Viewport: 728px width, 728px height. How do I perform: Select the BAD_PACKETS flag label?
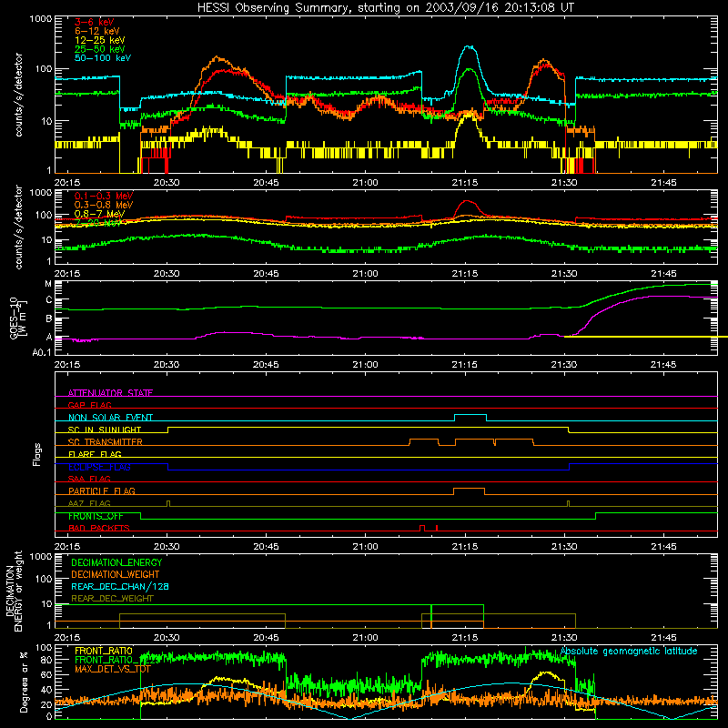[99, 528]
